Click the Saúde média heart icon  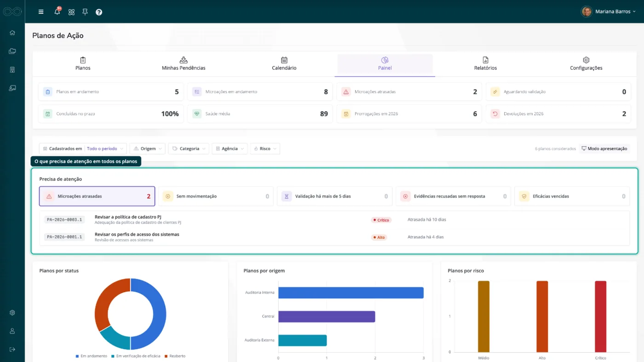pyautogui.click(x=196, y=114)
